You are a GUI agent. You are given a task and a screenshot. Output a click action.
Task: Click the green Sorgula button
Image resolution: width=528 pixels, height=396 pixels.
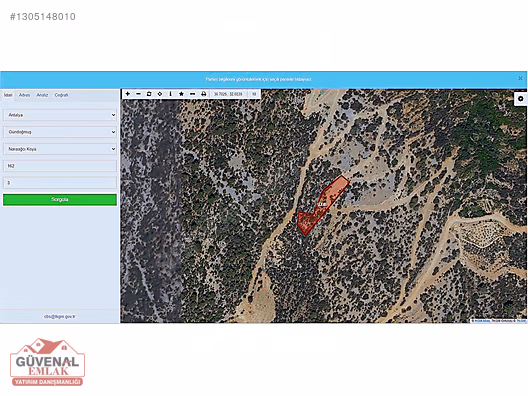60,200
